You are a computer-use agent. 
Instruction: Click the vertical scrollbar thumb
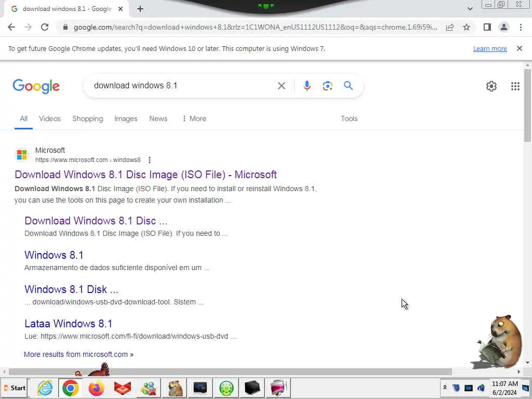(527, 105)
